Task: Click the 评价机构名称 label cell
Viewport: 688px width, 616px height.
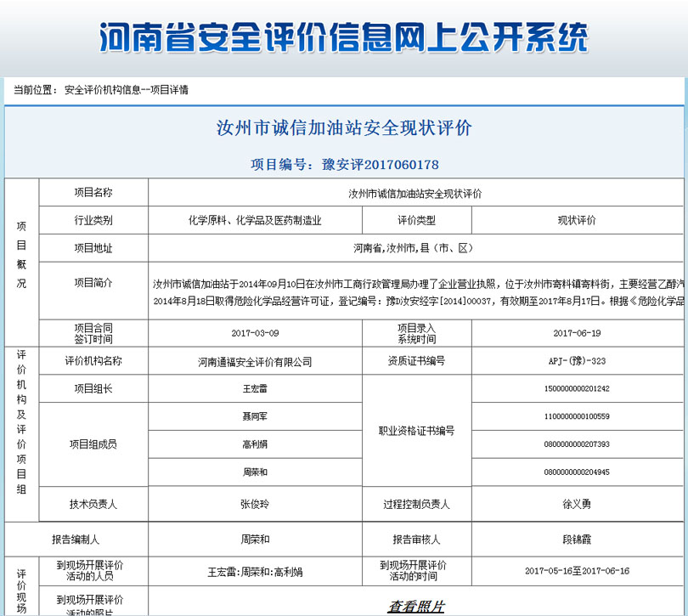Action: [x=93, y=361]
